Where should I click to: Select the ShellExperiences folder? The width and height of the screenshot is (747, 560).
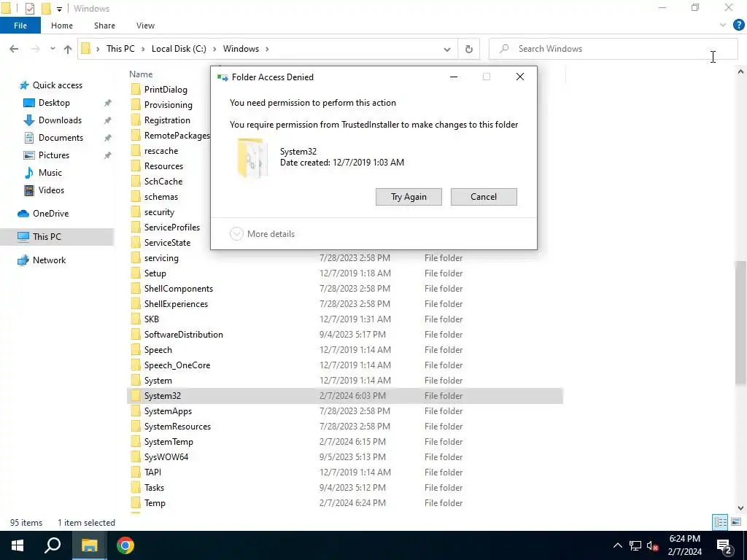click(x=176, y=304)
